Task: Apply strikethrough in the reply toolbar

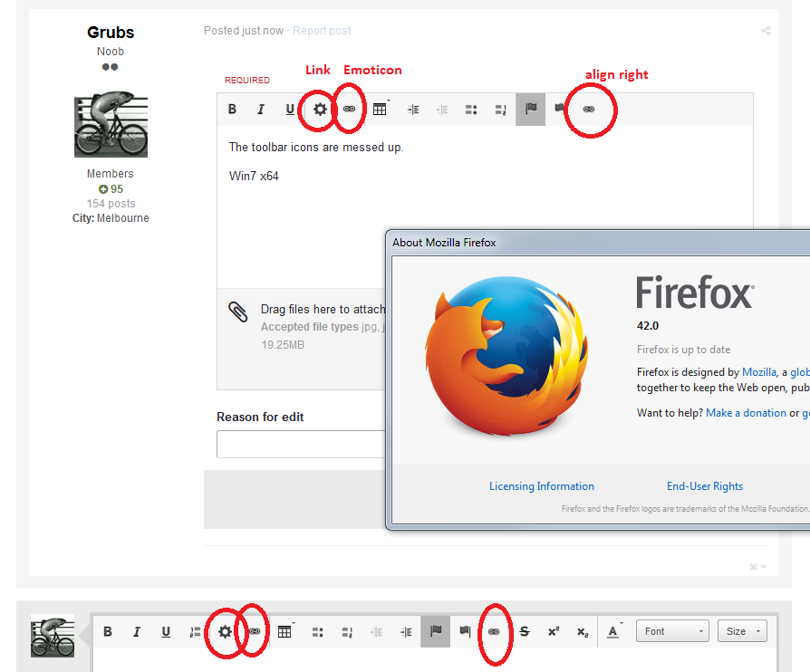Action: (525, 631)
